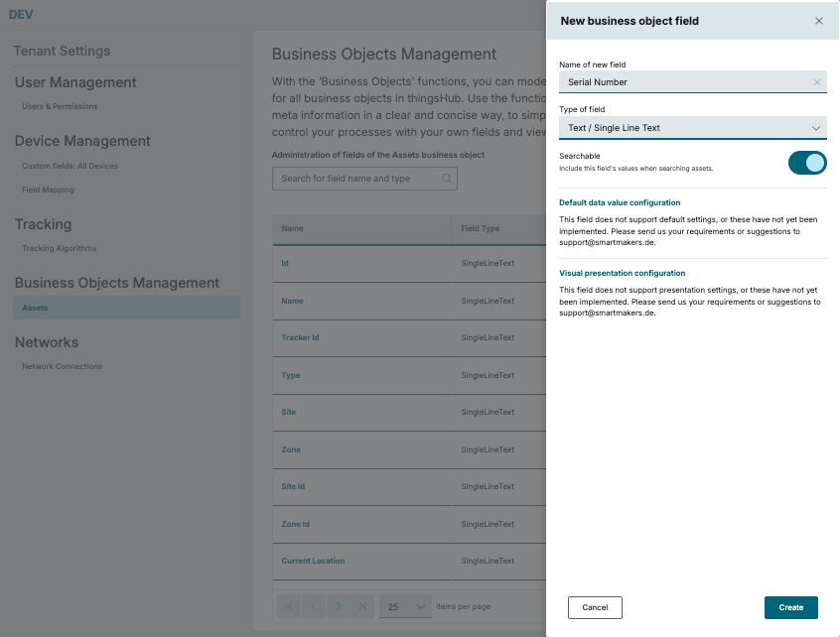Screen dimensions: 840x637
Task: Click the Device Management heading
Action: pos(82,141)
